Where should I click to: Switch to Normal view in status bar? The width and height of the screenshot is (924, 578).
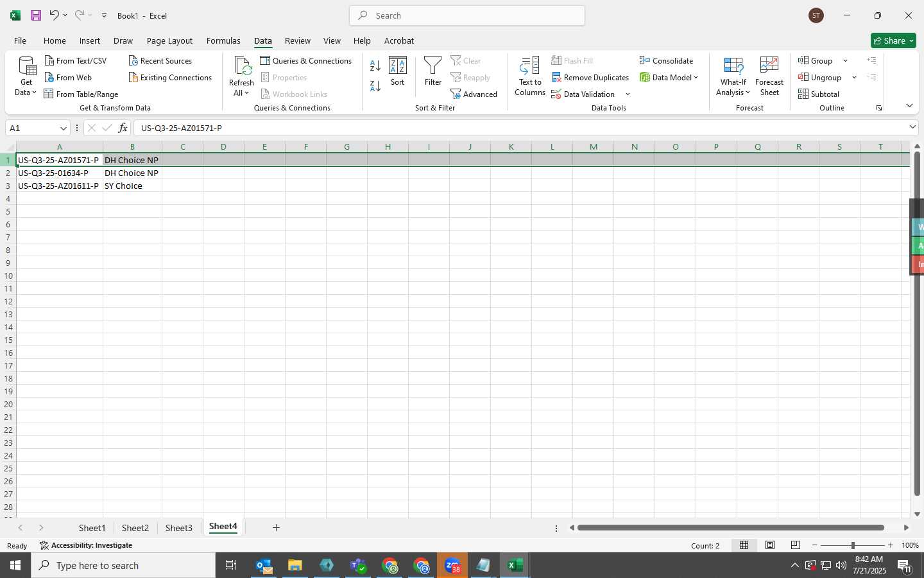point(744,545)
